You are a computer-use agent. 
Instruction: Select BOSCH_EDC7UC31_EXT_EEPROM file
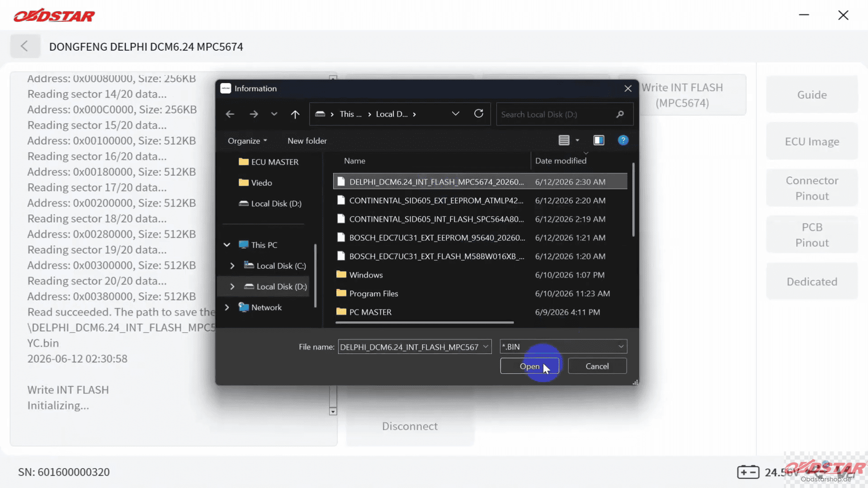[x=480, y=238]
